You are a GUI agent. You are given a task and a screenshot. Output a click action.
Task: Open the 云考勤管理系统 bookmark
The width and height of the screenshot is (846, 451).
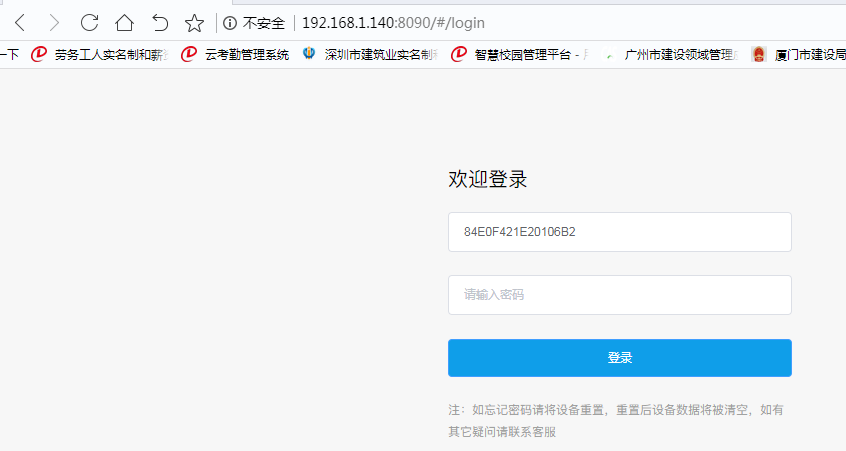pyautogui.click(x=235, y=54)
